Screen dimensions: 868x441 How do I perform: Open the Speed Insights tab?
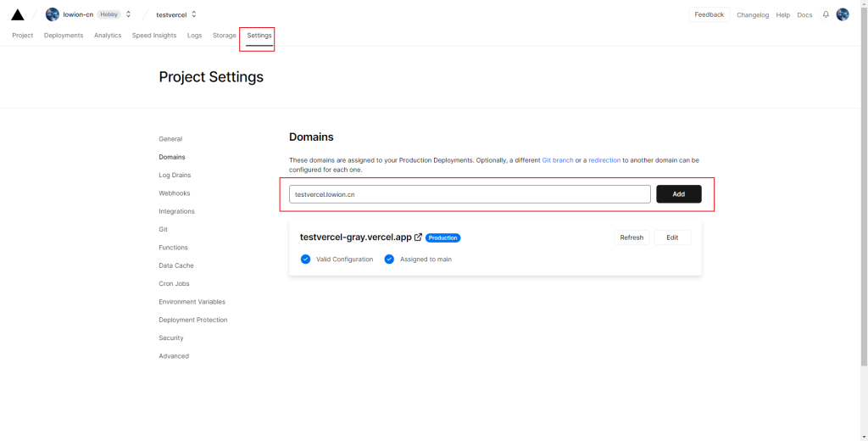pos(154,36)
